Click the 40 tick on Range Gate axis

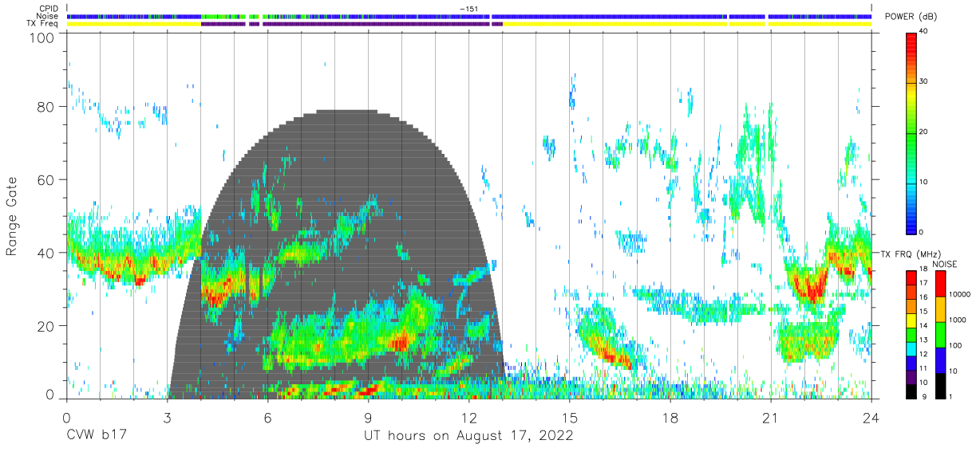pyautogui.click(x=45, y=253)
